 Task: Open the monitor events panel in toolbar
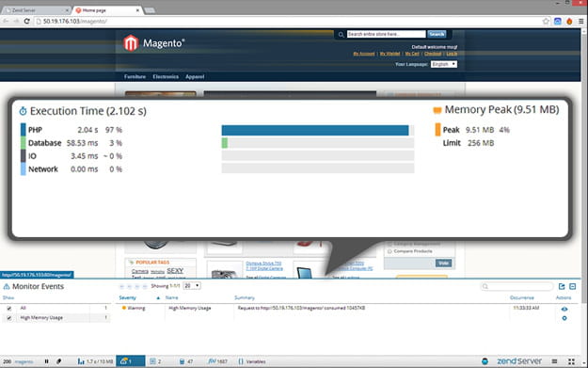click(x=130, y=361)
